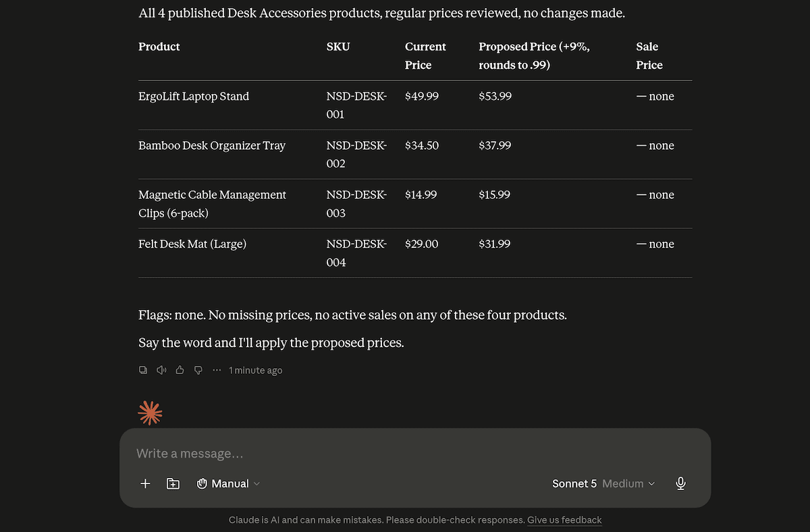The width and height of the screenshot is (810, 532).
Task: Click the Product column header
Action: click(159, 47)
